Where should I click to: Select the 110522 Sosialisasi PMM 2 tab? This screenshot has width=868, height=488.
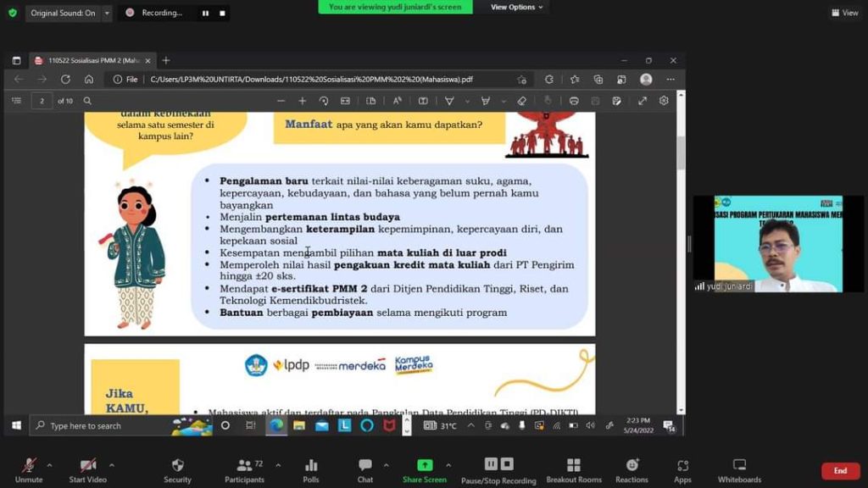(x=93, y=60)
